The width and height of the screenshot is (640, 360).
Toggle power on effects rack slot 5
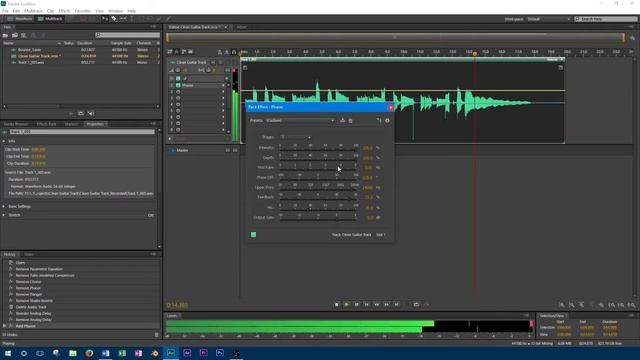(178, 111)
